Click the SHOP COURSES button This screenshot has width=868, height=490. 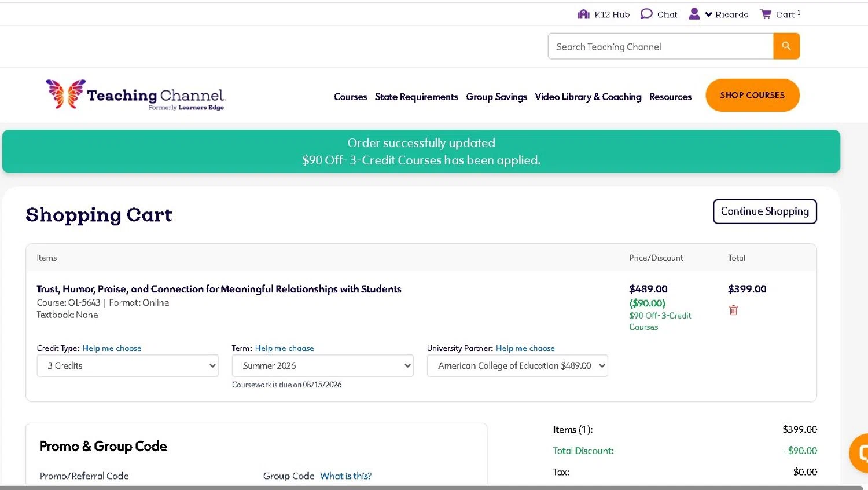[x=752, y=95]
